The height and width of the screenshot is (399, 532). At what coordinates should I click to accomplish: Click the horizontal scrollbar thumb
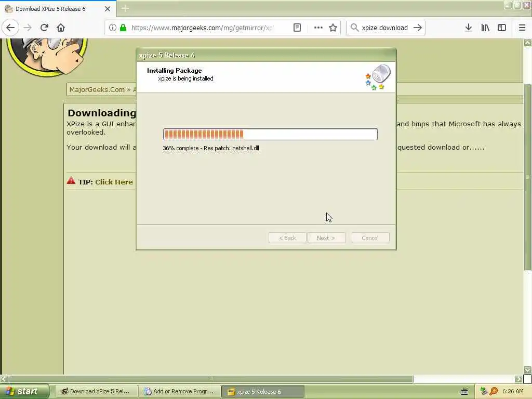click(x=211, y=379)
